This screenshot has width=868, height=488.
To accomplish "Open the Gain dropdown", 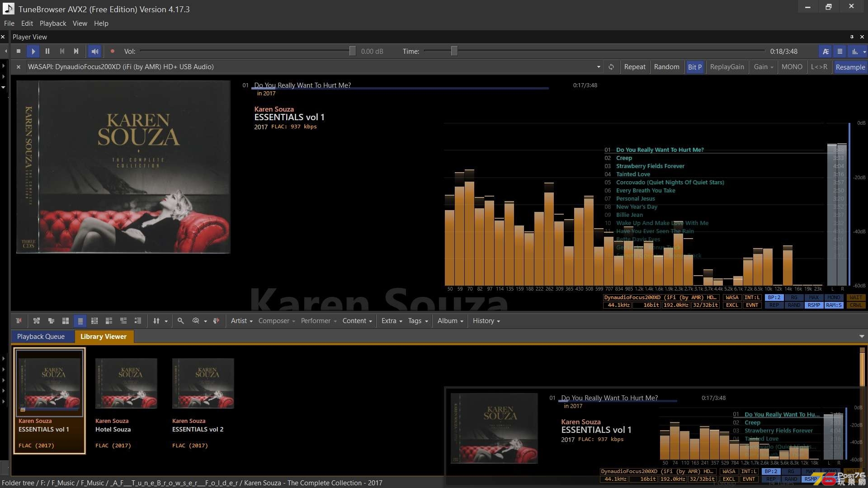I will pos(763,67).
